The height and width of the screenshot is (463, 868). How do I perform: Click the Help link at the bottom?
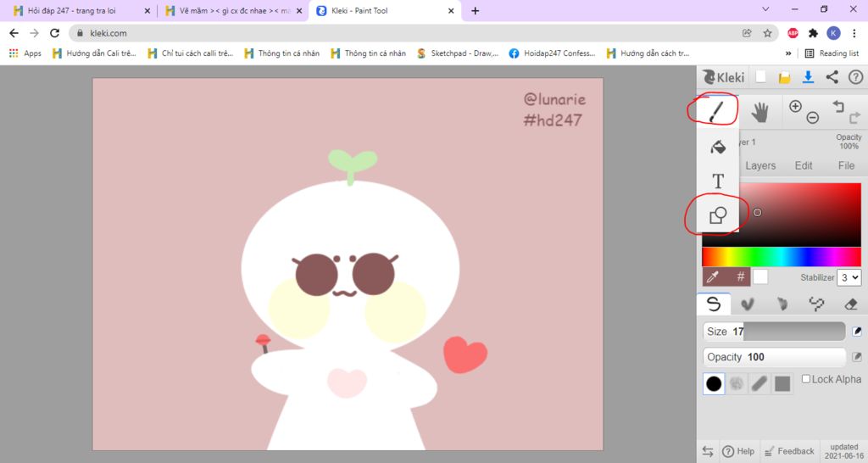click(738, 451)
